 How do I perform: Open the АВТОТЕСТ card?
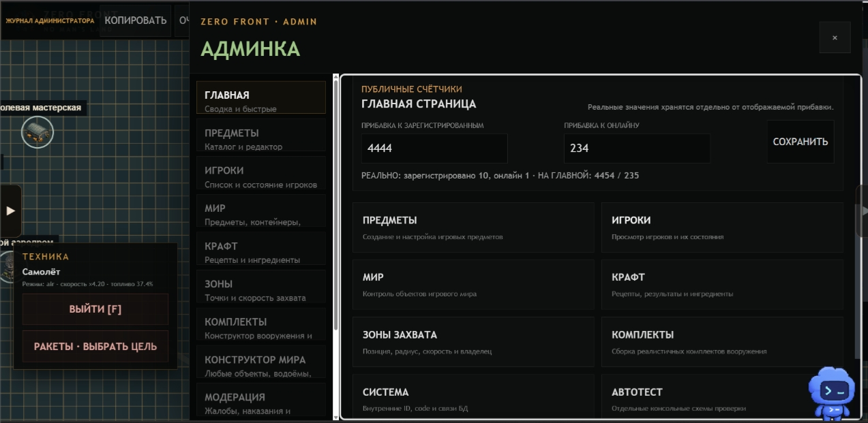tap(722, 398)
